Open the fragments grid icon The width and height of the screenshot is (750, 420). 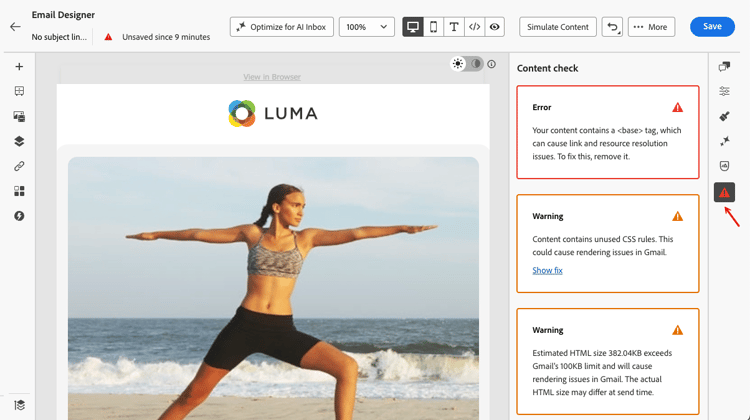tap(19, 191)
